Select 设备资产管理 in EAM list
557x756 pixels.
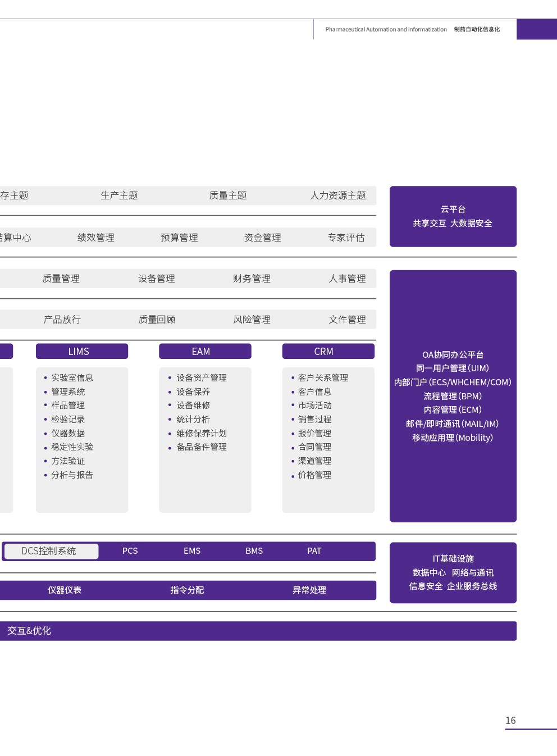tap(202, 378)
